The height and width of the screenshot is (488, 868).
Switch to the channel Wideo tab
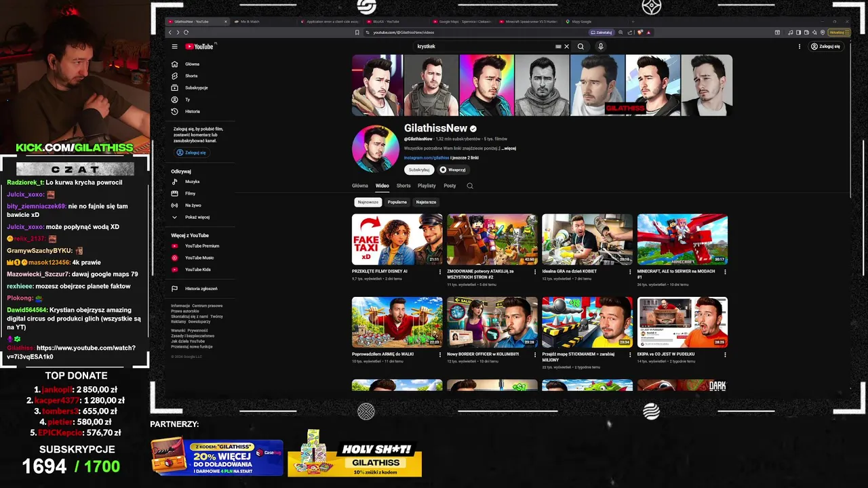click(x=382, y=186)
